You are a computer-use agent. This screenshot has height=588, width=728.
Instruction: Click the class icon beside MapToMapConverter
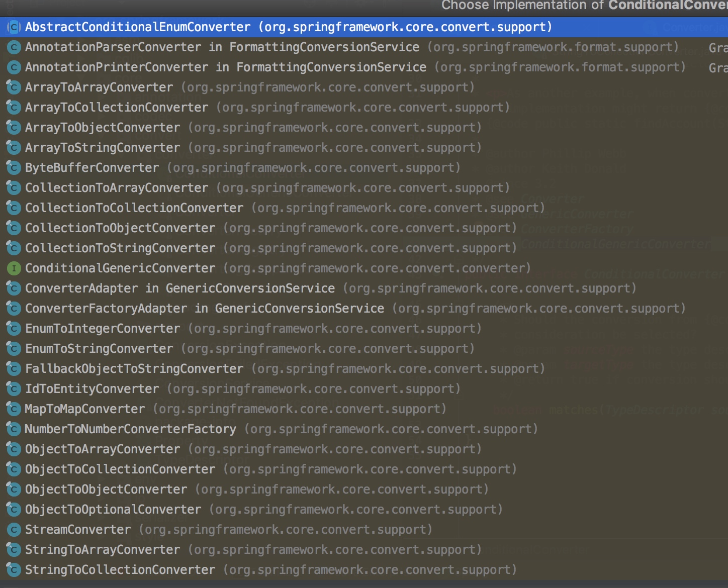coord(14,409)
